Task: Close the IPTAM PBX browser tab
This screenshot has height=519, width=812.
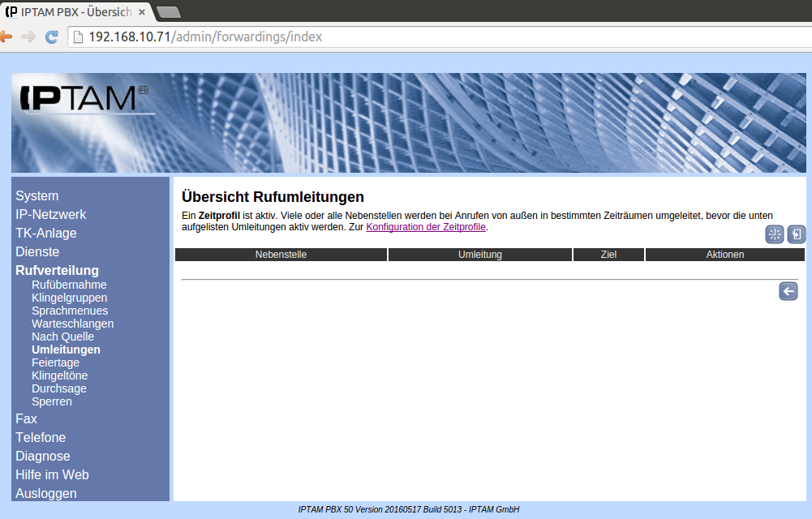Action: [x=142, y=12]
